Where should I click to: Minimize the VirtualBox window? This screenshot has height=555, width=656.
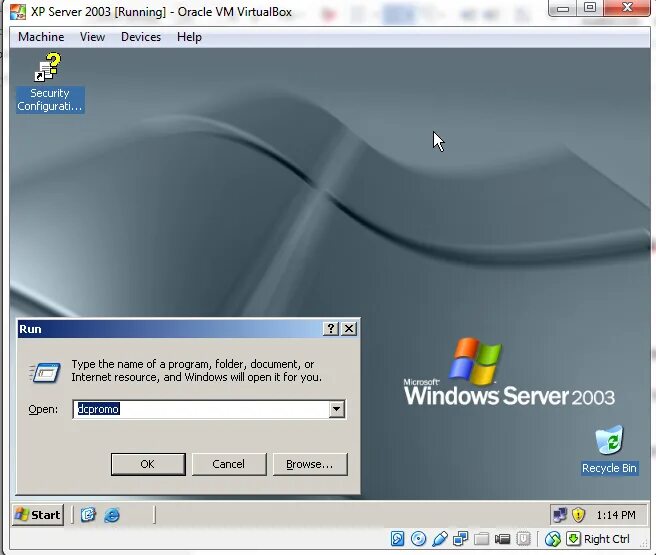tap(562, 8)
